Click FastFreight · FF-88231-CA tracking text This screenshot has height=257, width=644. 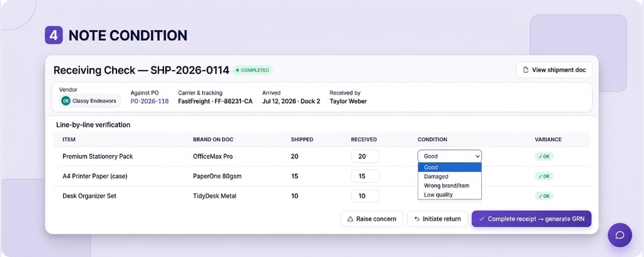pyautogui.click(x=215, y=101)
